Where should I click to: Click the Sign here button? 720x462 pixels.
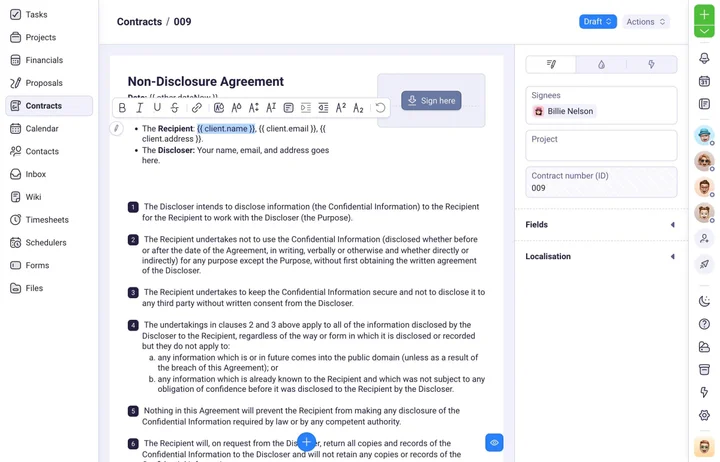[x=431, y=101]
